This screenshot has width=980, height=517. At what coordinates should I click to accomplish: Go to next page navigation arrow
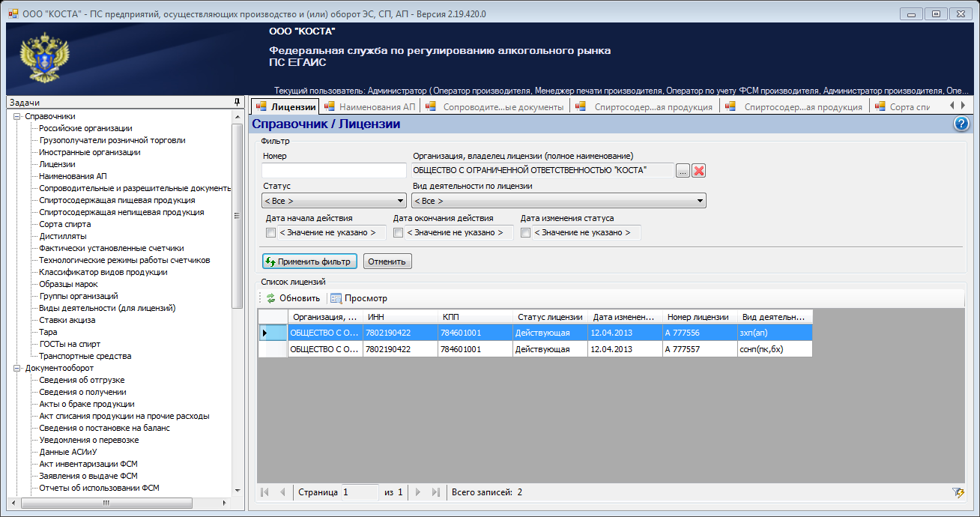419,492
